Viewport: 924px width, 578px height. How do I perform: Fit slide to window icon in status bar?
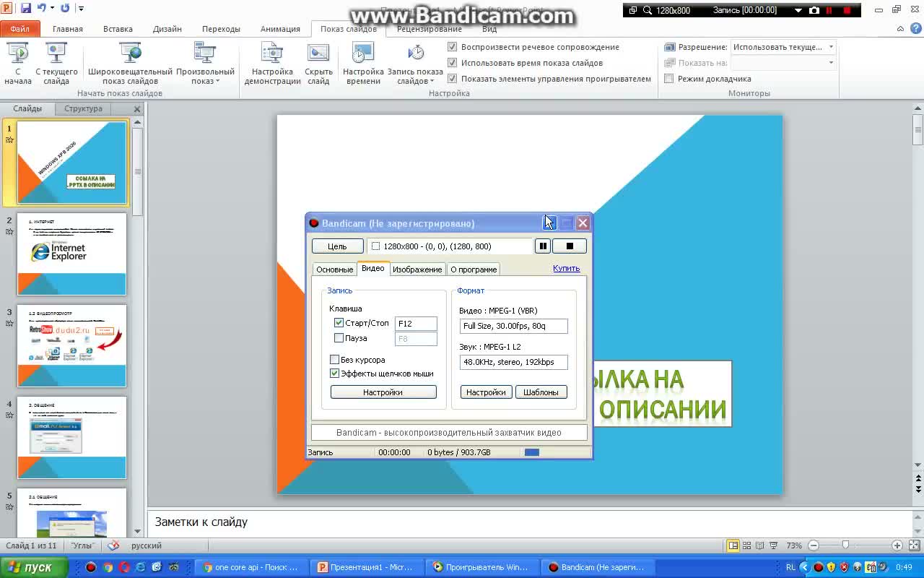point(913,545)
